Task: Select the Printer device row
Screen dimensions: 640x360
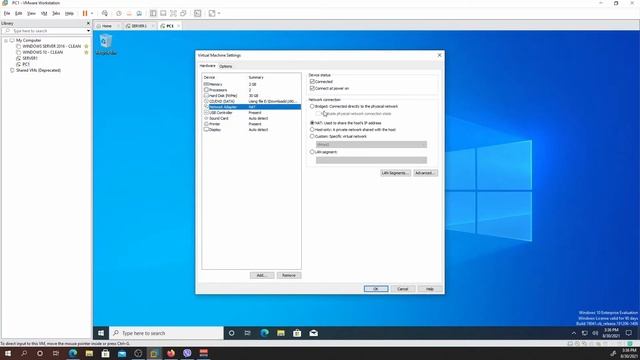Action: (251, 124)
